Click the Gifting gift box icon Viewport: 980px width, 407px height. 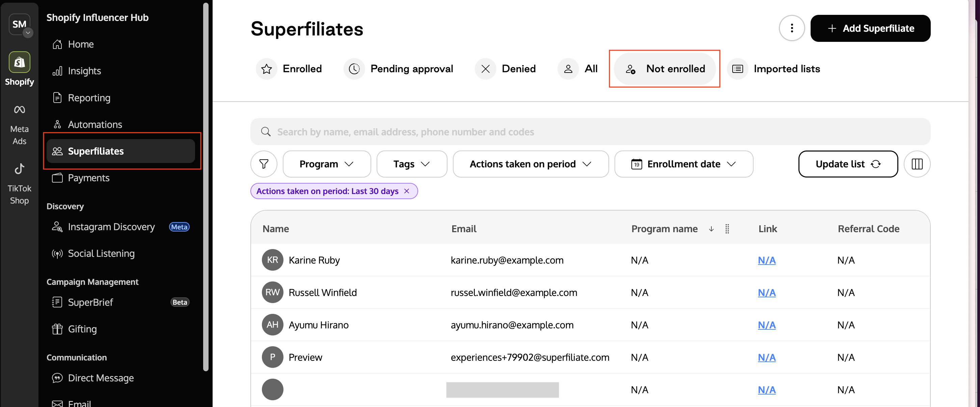[57, 329]
